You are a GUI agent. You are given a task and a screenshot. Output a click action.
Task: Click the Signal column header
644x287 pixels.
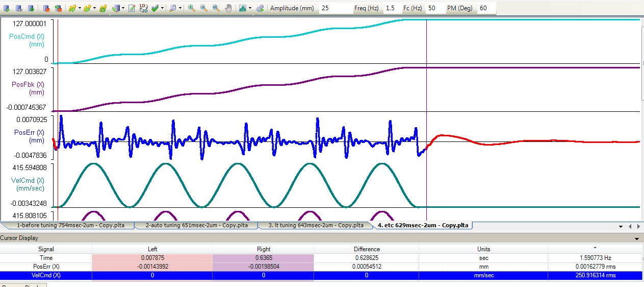click(x=46, y=249)
